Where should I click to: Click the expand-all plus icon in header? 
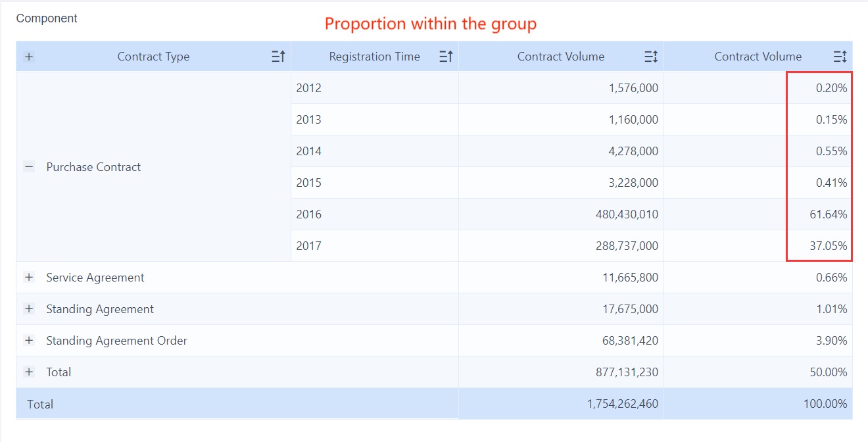28,57
